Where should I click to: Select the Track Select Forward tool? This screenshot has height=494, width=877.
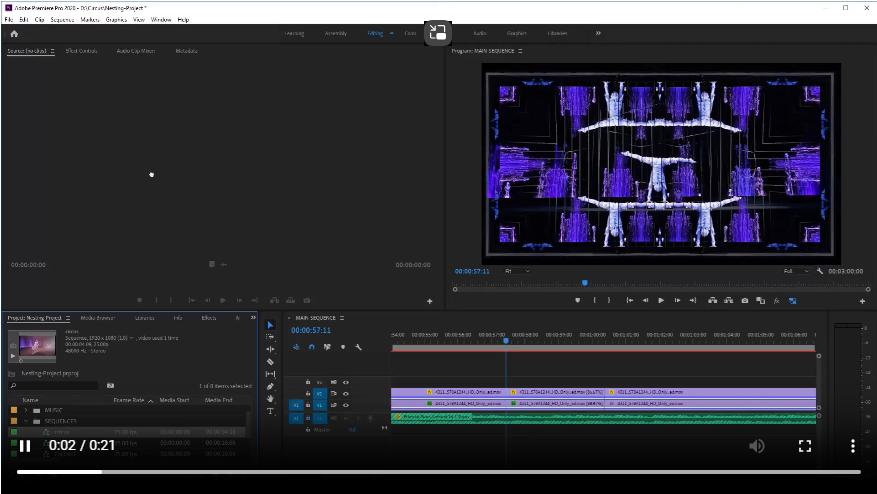click(x=270, y=337)
